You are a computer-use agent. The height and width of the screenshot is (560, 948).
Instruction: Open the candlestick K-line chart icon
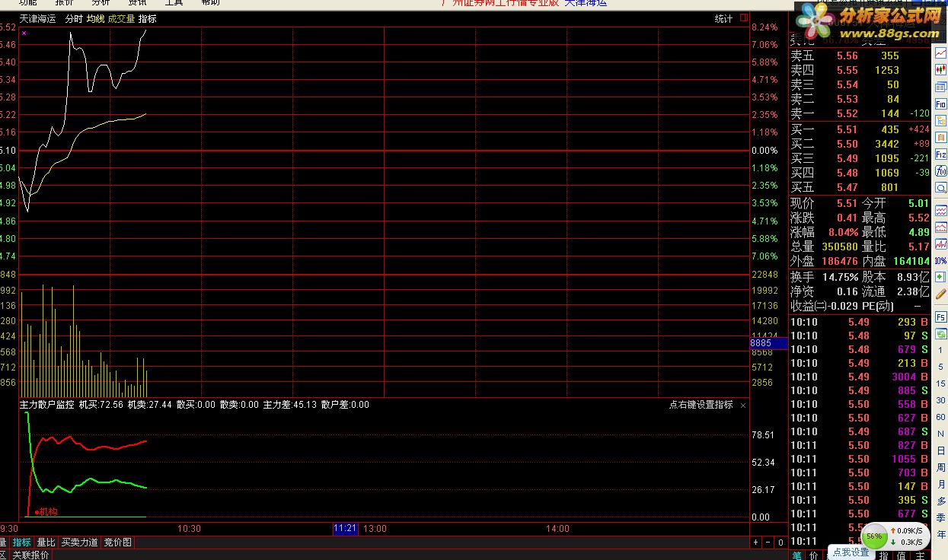click(x=941, y=69)
